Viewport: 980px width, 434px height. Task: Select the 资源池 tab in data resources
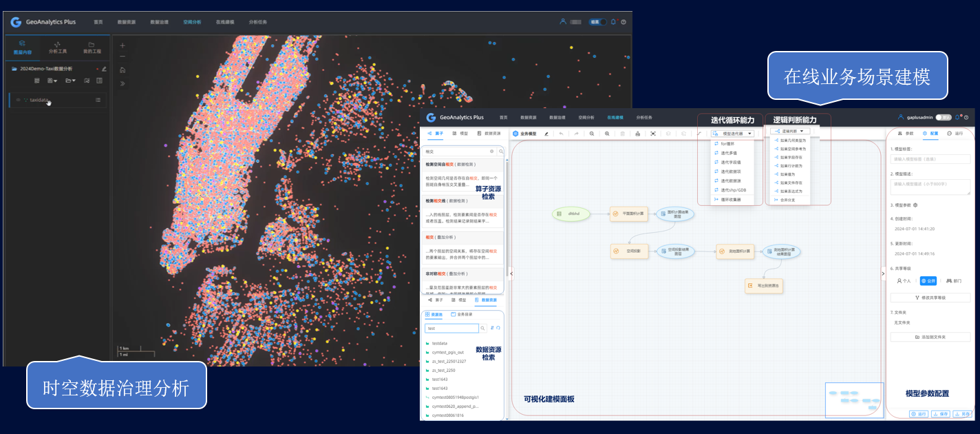pyautogui.click(x=434, y=314)
